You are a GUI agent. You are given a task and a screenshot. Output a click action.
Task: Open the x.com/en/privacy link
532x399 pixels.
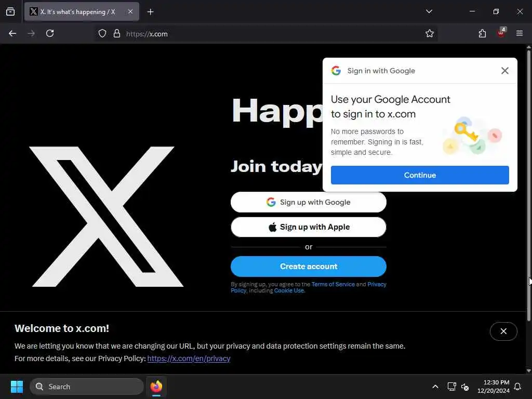coord(189,358)
